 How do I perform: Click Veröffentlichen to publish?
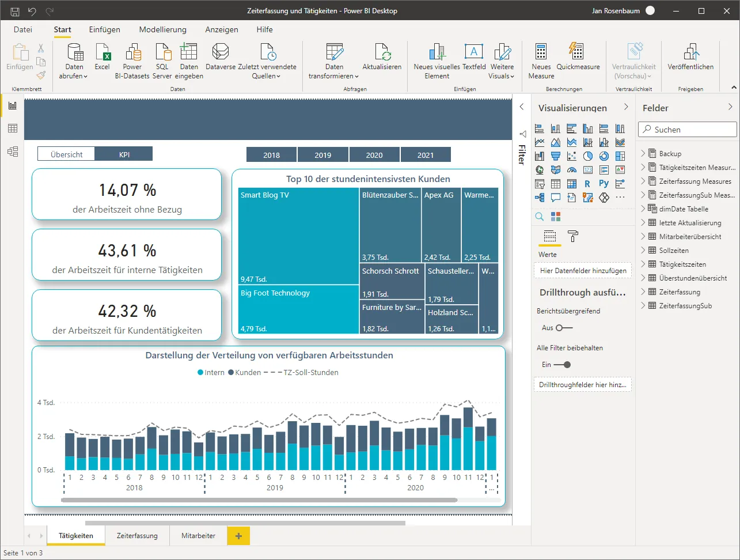690,56
